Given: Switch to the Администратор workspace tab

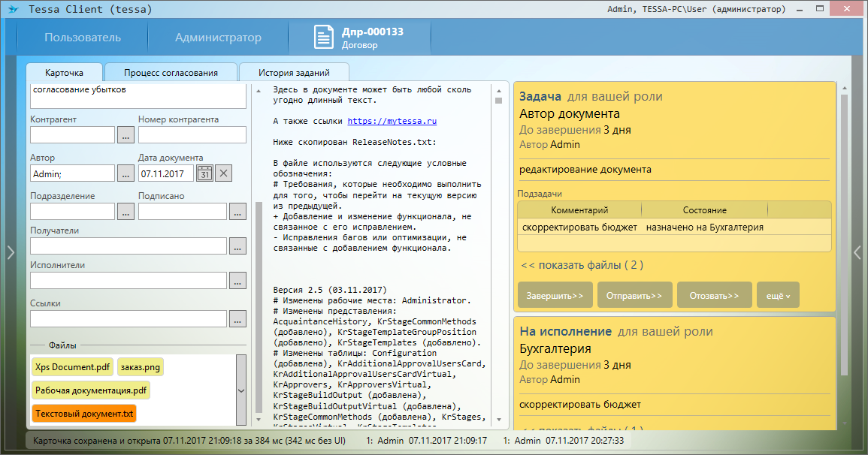Looking at the screenshot, I should pos(218,38).
